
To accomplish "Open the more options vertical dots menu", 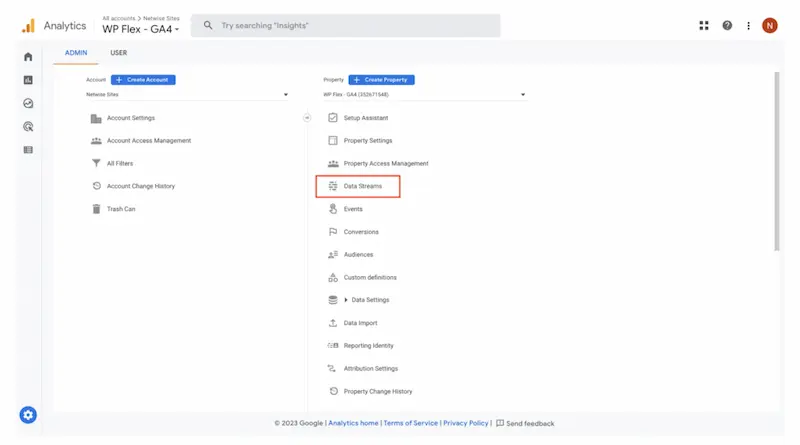I will pos(748,26).
